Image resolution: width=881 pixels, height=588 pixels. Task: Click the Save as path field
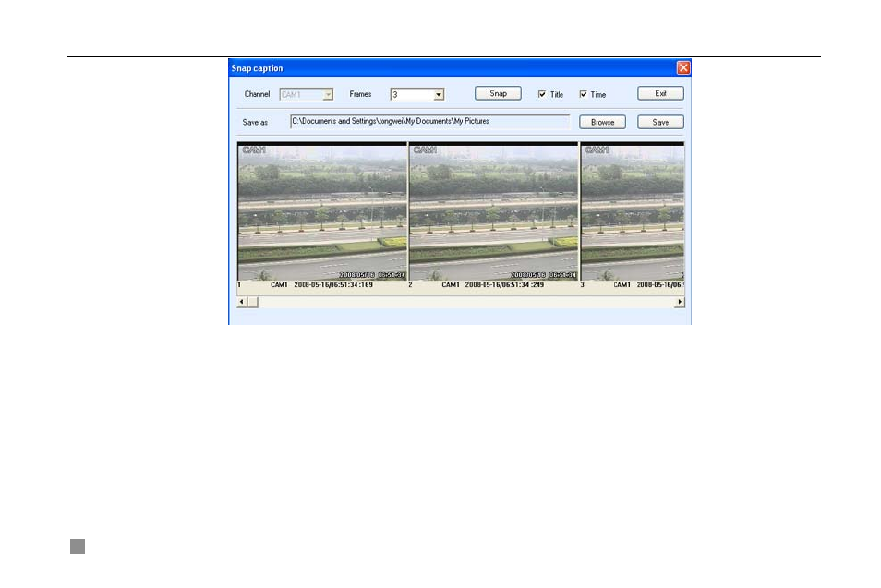(x=429, y=121)
